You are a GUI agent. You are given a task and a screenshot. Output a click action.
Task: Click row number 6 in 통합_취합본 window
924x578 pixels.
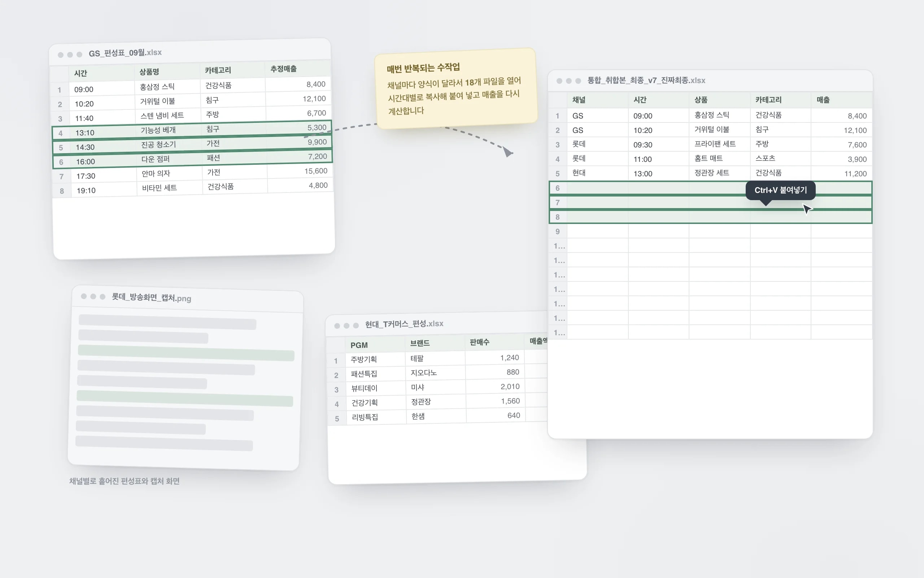[557, 188]
